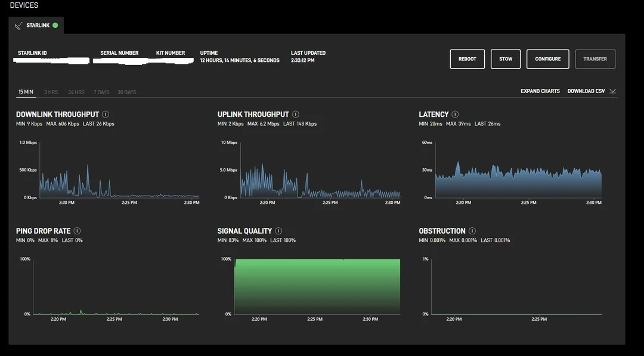Click uptime value '12 HOURS, 14 MINUTES, 6 SECONDS'

coord(240,60)
